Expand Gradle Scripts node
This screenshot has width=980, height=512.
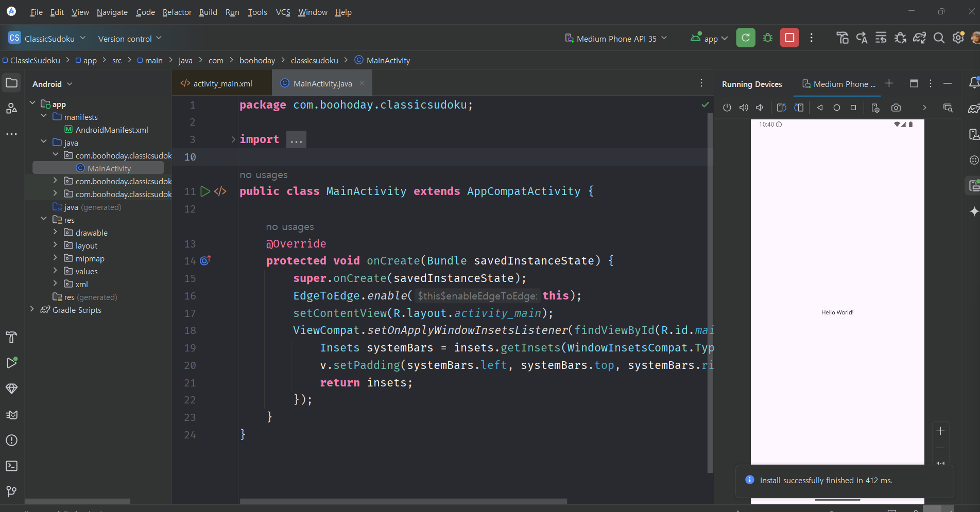click(x=32, y=309)
